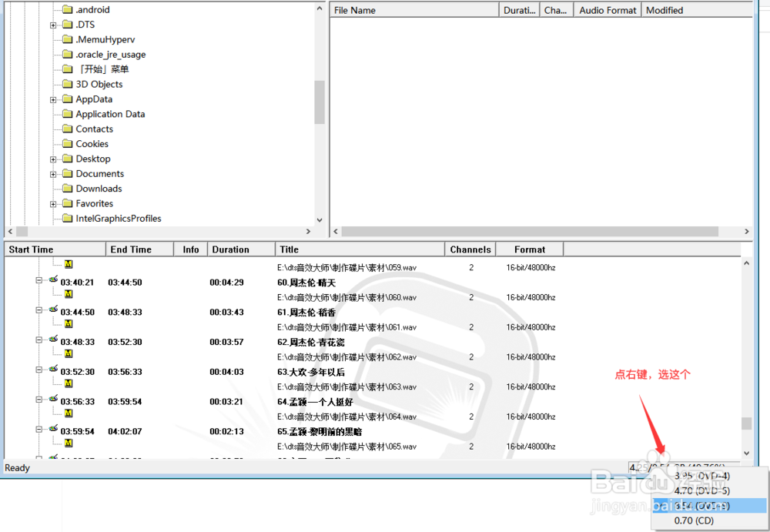Click the track icon beside start time 03:59:54
This screenshot has width=770, height=532.
[x=53, y=429]
